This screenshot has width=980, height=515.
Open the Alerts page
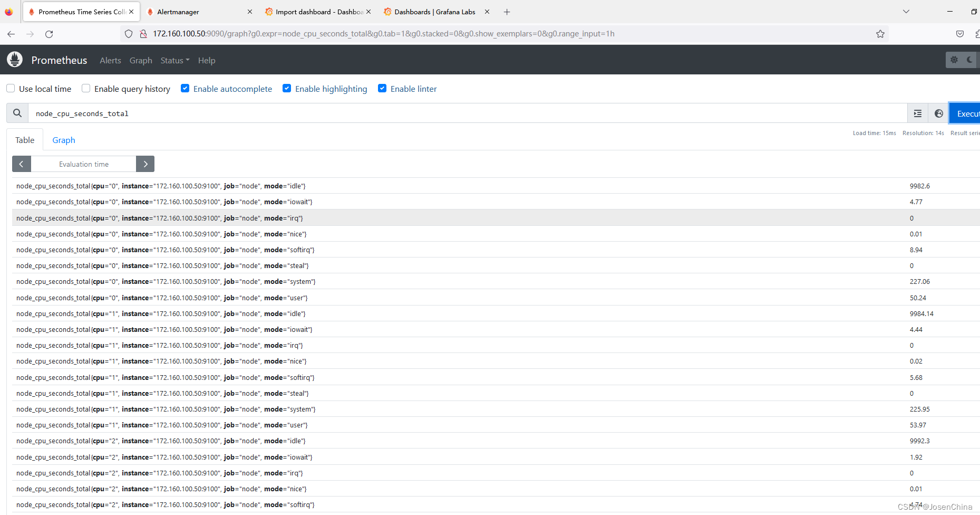[x=110, y=61]
